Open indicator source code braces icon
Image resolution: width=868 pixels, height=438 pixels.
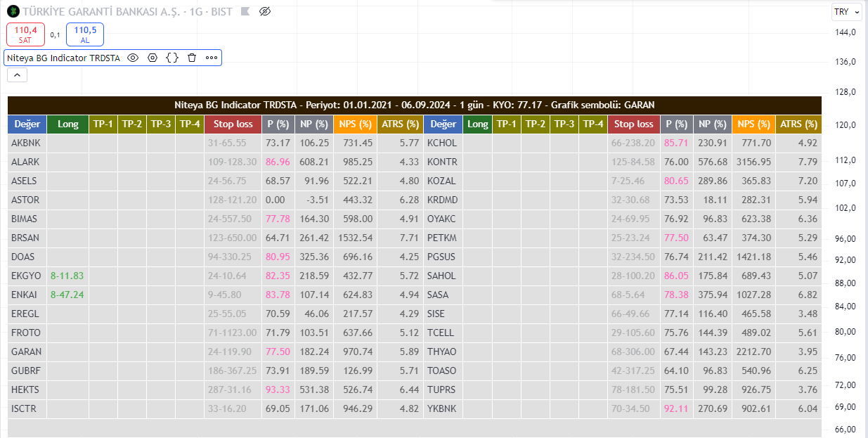pos(171,58)
